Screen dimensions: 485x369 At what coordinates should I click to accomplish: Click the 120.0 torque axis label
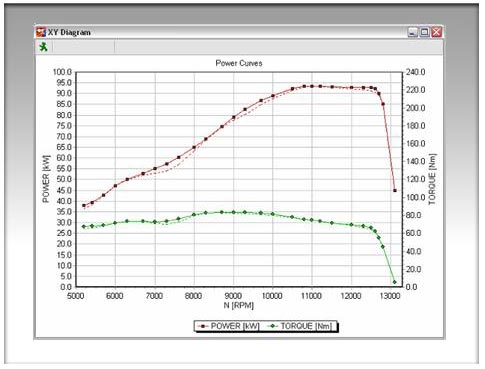(415, 179)
